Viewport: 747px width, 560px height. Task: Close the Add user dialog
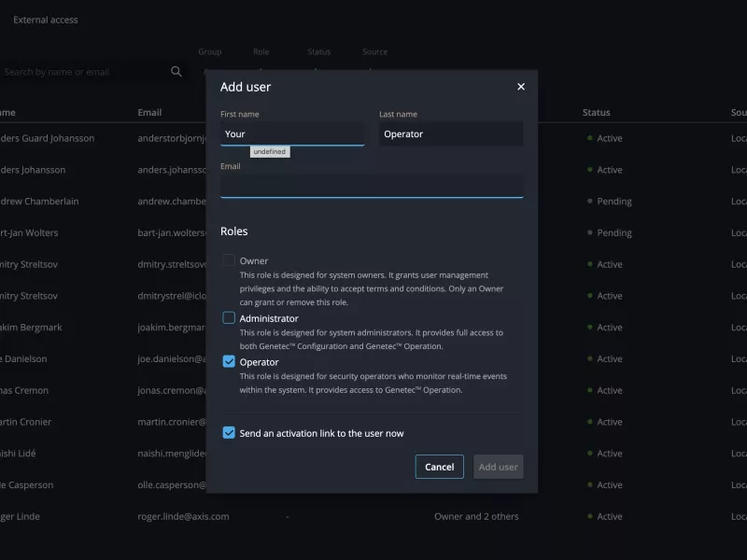pos(520,86)
